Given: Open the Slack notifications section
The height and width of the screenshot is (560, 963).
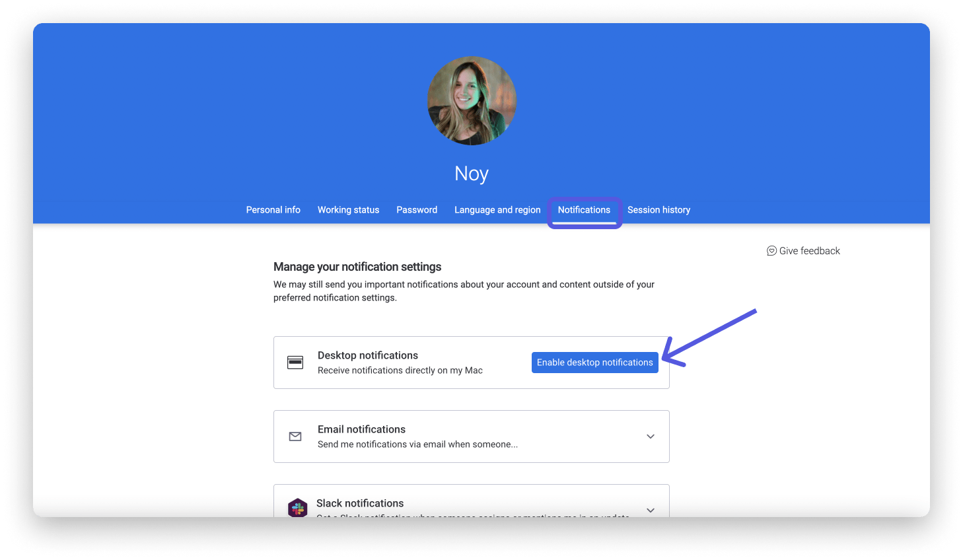Looking at the screenshot, I should coord(472,505).
